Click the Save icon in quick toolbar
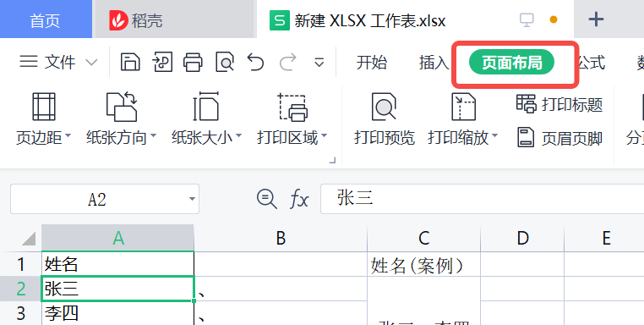 pos(130,62)
